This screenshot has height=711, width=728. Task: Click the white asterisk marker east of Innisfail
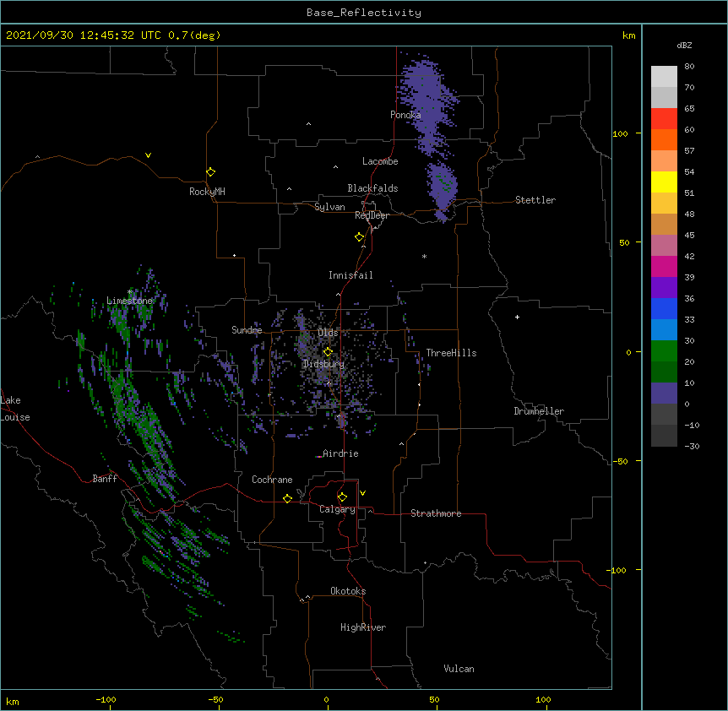click(424, 256)
